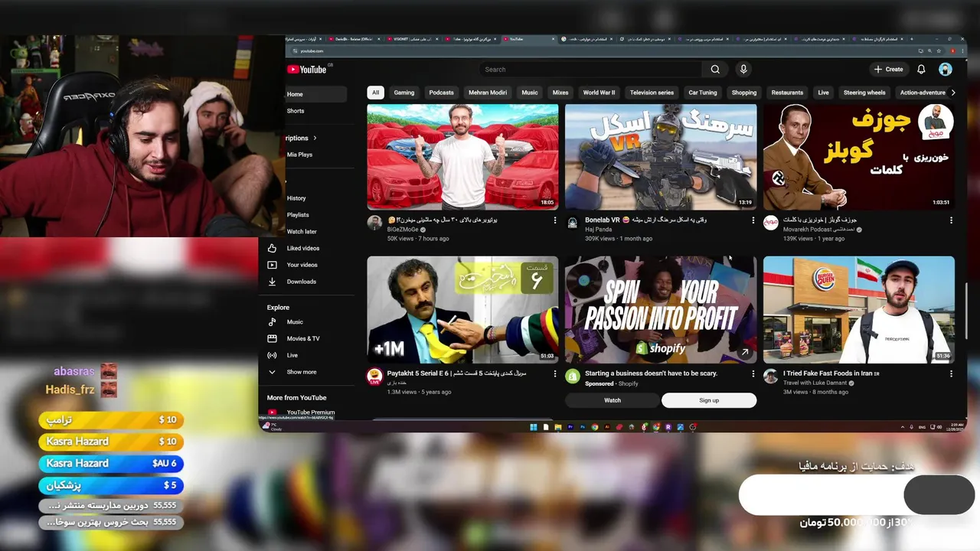980x551 pixels.
Task: Play the red cars BiGeZMoGe thumbnail
Action: 462,157
